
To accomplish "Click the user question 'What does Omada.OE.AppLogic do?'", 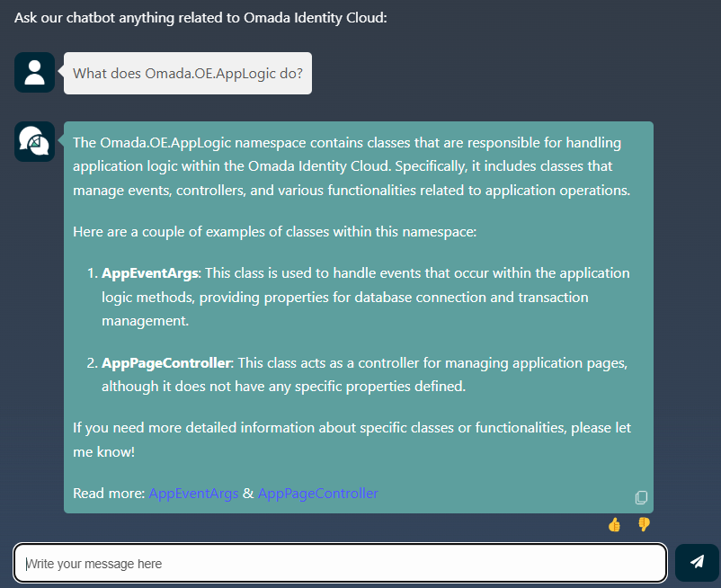I will pos(188,73).
